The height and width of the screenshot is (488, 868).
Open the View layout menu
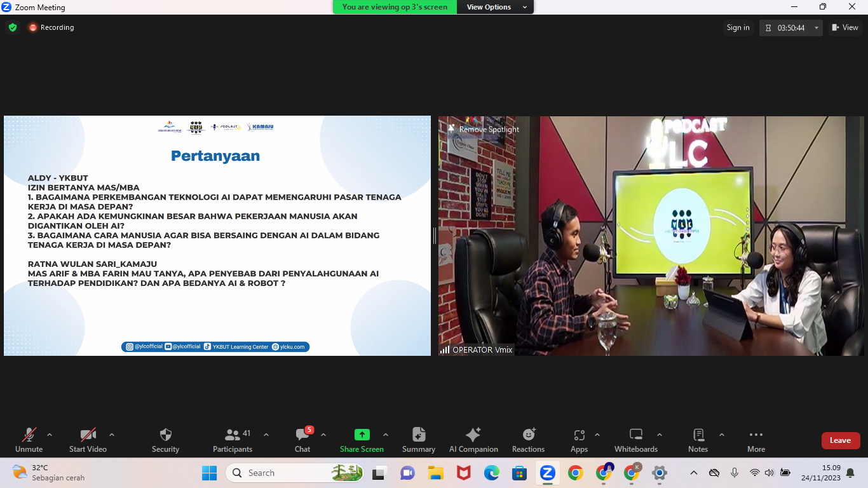pos(845,27)
